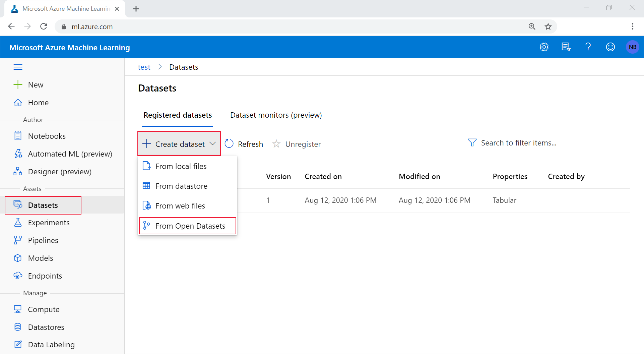Choose From web files

(187, 206)
